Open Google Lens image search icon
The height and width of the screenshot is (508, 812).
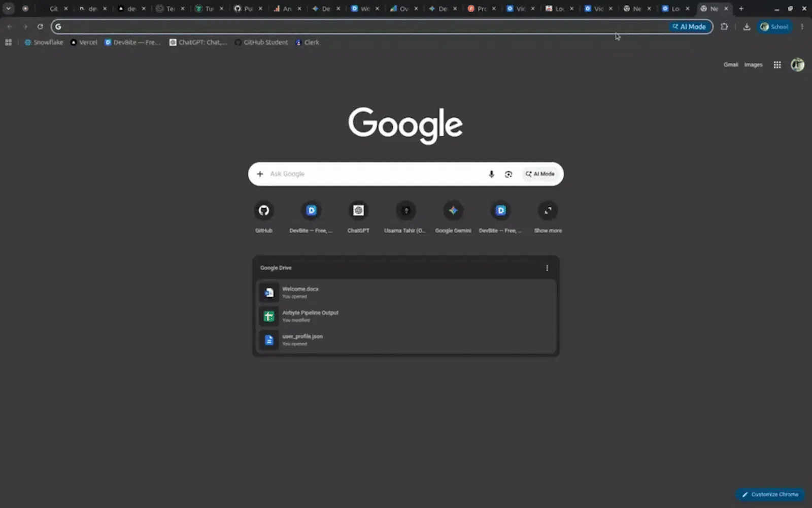[x=509, y=174]
